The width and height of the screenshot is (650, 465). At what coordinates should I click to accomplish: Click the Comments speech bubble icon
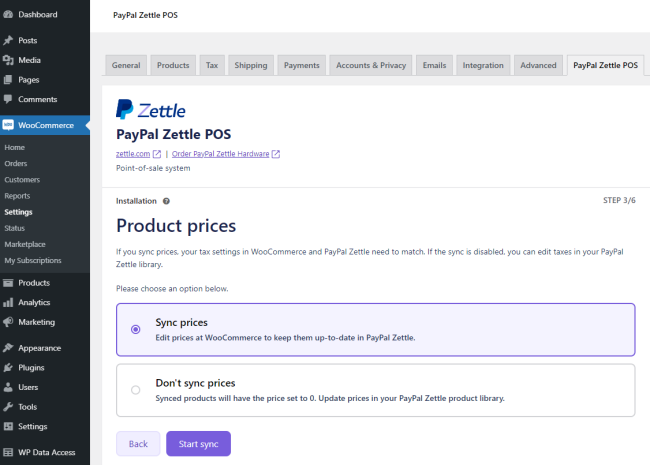pos(8,99)
